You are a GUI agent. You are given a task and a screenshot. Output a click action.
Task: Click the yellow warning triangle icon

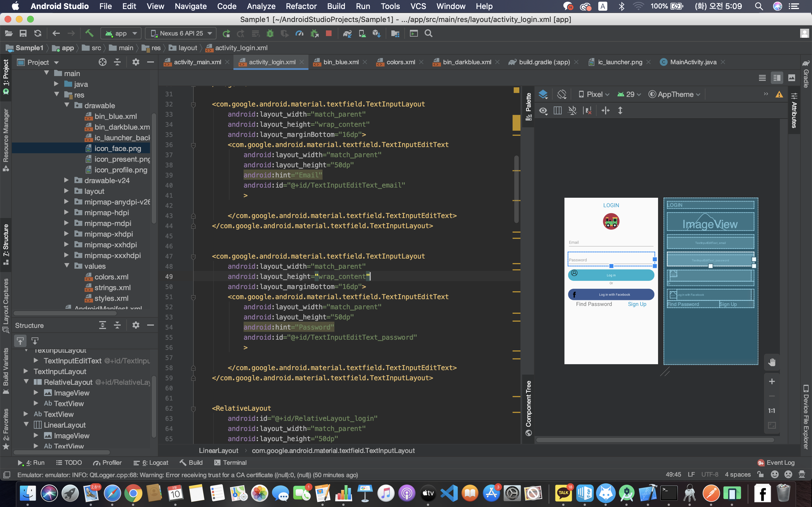[779, 95]
